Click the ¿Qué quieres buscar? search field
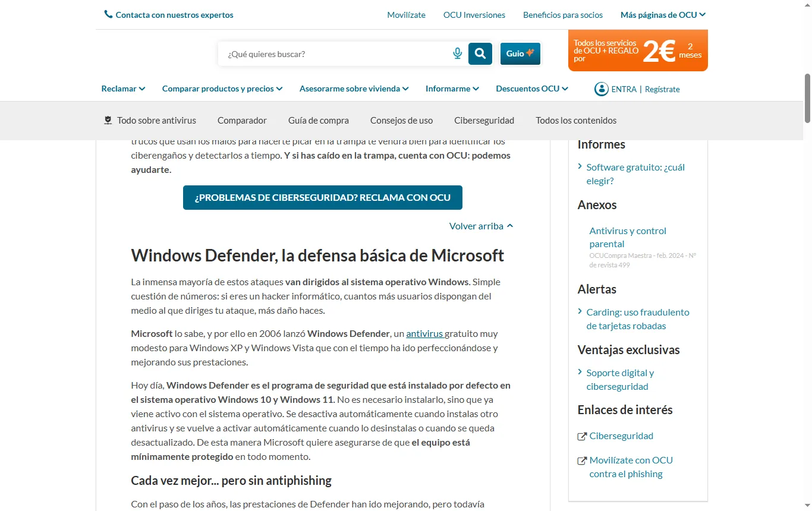The height and width of the screenshot is (511, 812). [x=336, y=53]
